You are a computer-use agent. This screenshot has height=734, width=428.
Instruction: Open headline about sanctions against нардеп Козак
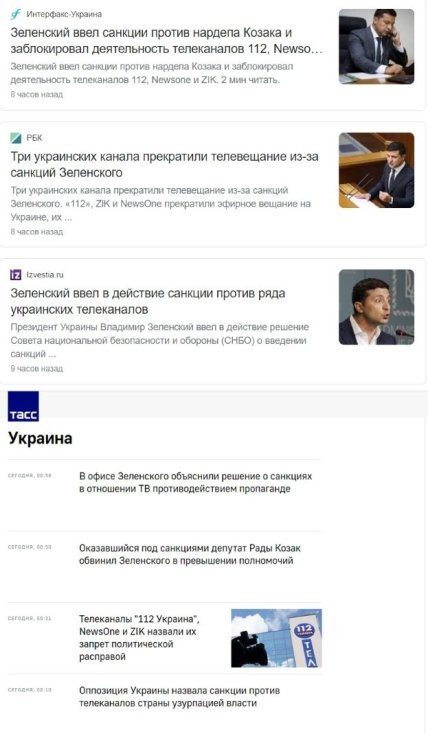pyautogui.click(x=166, y=41)
